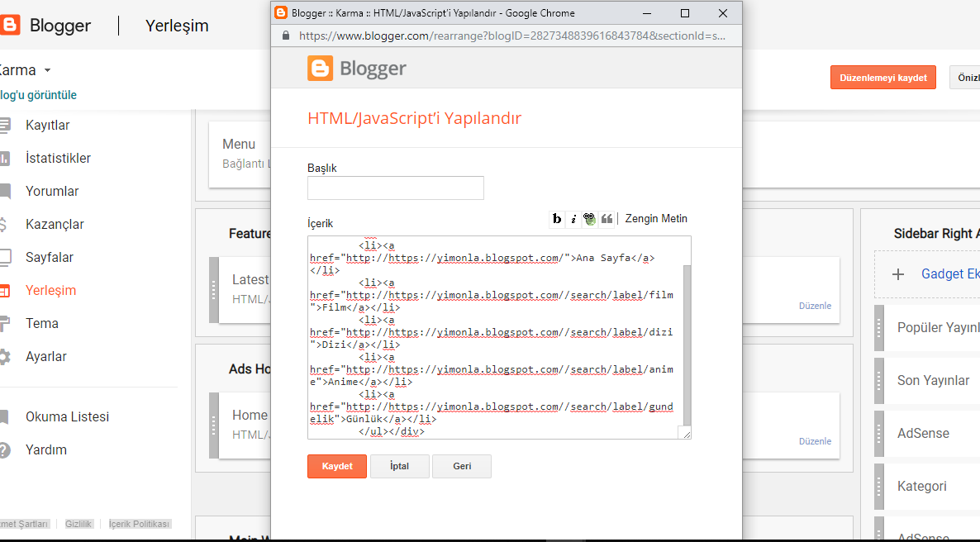Select the Son Yayınlar gadget
This screenshot has height=542, width=980.
click(x=932, y=381)
